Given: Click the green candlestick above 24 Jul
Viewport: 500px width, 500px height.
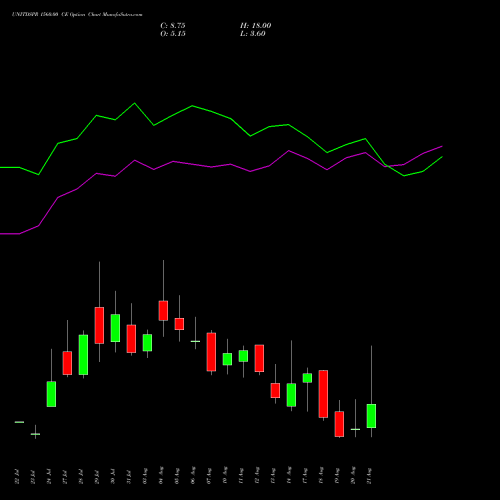Looking at the screenshot, I should pyautogui.click(x=51, y=394).
